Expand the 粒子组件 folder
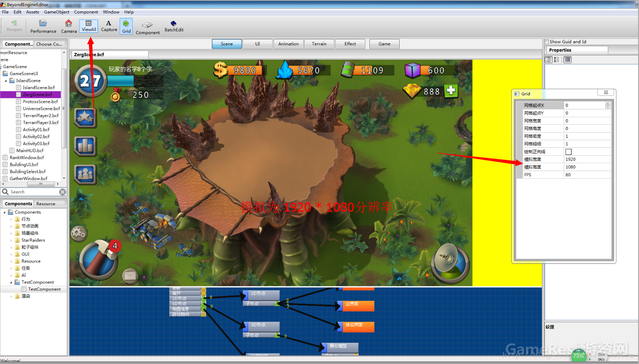The image size is (639, 364). tap(11, 247)
